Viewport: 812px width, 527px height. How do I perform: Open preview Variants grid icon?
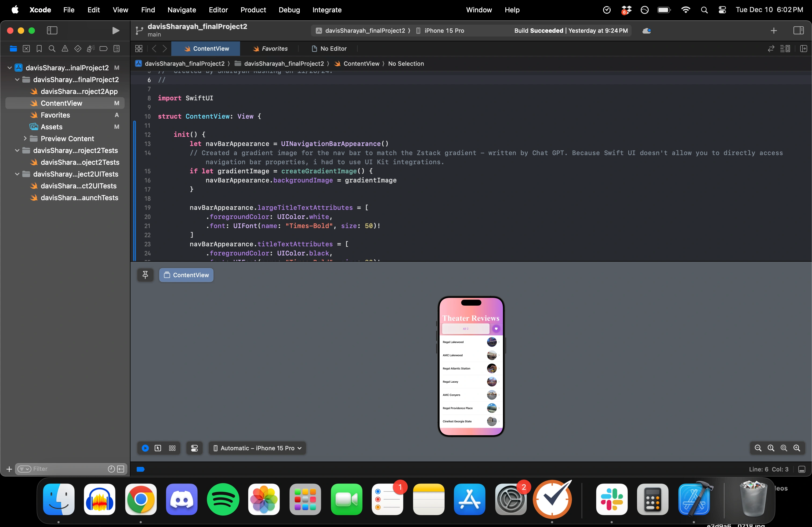tap(172, 448)
